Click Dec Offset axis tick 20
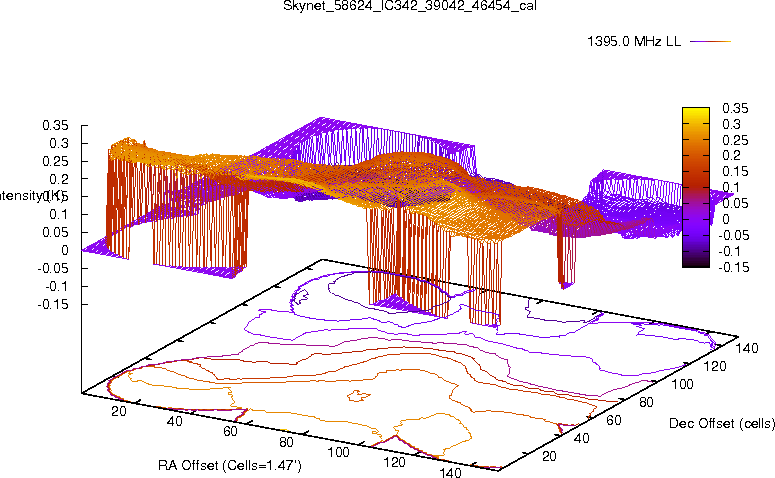Viewport: 775px width, 478px height. (x=549, y=456)
